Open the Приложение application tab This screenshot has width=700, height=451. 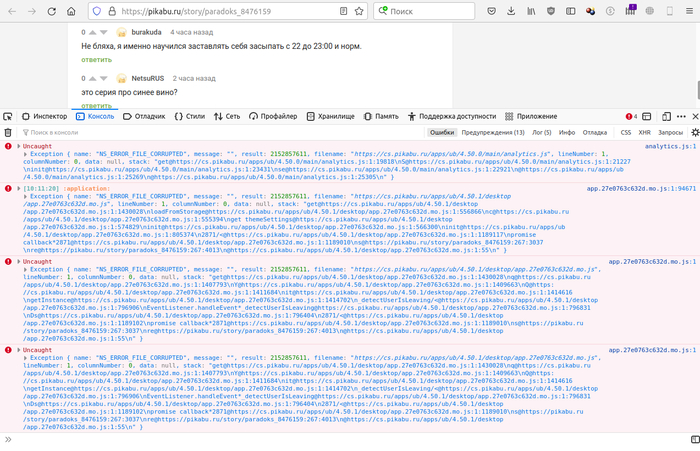click(x=531, y=116)
